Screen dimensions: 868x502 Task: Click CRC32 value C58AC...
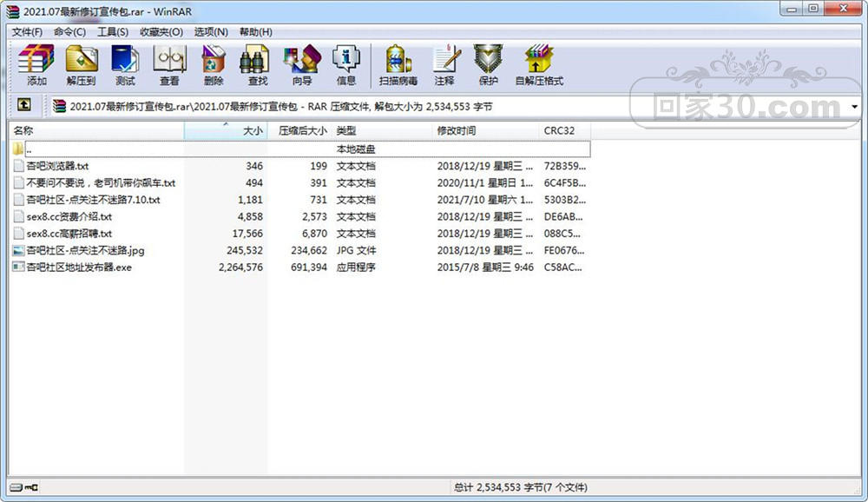tap(562, 268)
